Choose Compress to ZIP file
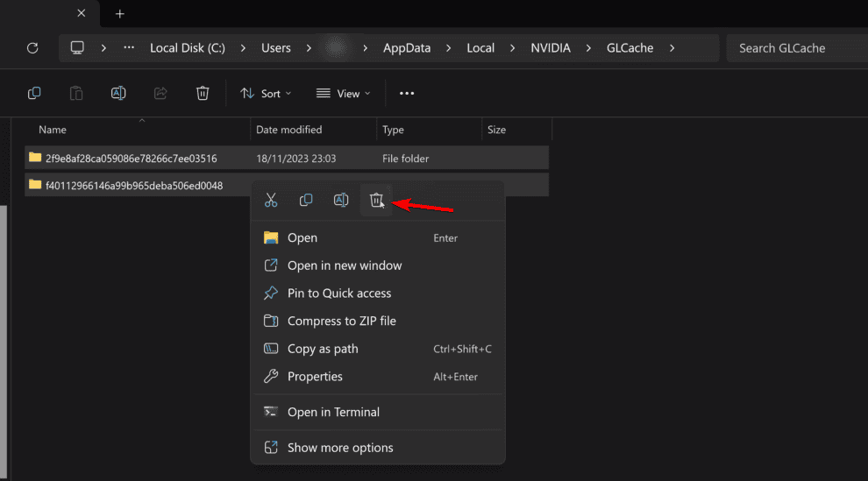The width and height of the screenshot is (868, 481). 378,321
